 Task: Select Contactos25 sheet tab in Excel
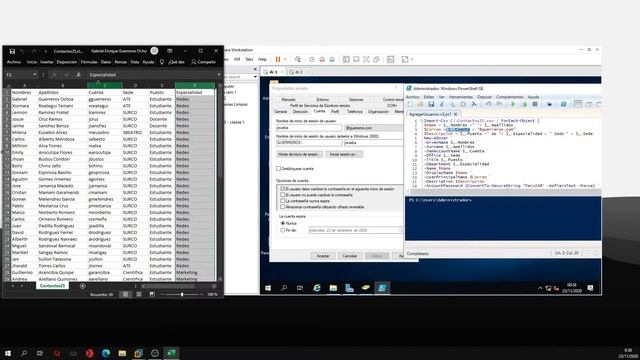click(x=53, y=286)
